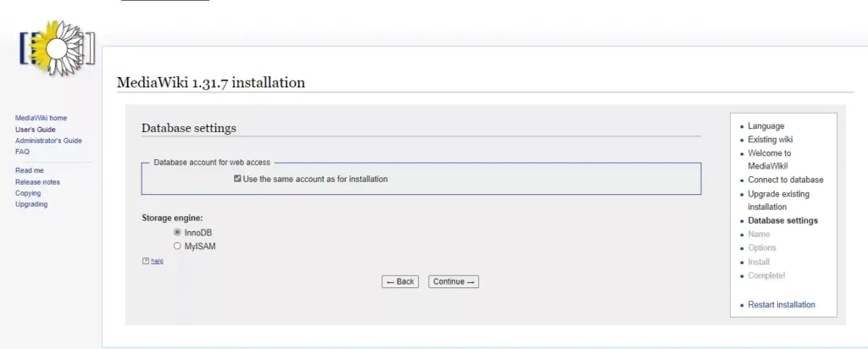The image size is (868, 349).
Task: Select the MyISAM storage engine
Action: (177, 246)
